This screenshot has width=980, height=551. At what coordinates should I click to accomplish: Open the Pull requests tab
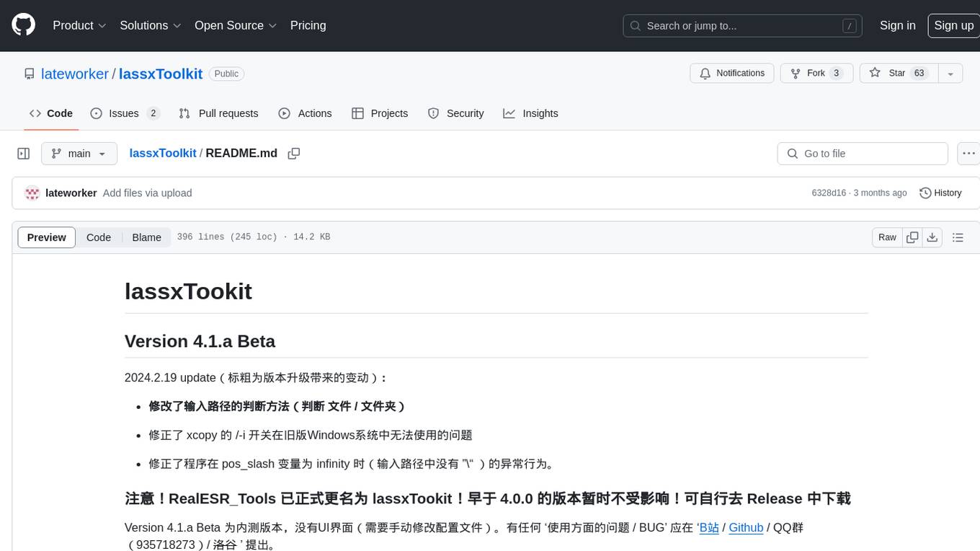click(x=218, y=113)
